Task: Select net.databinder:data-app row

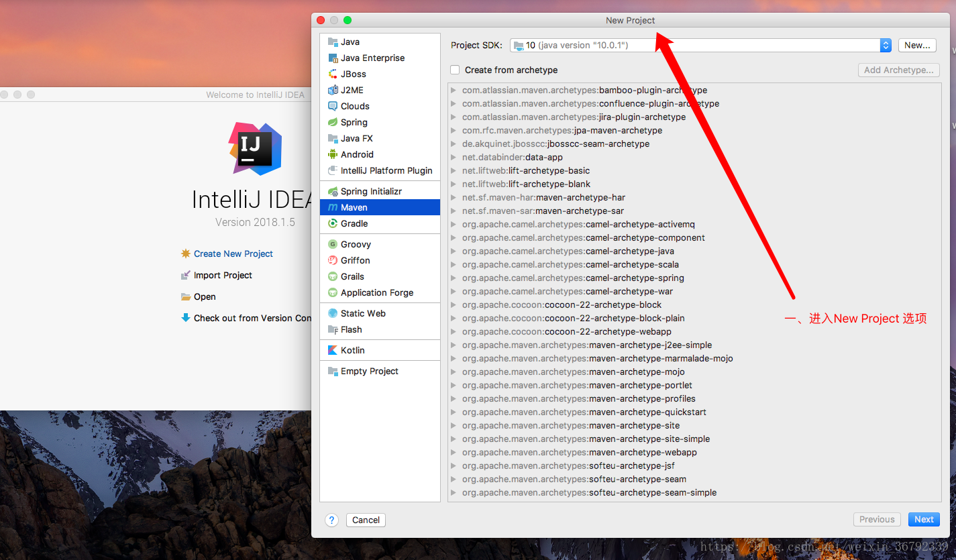Action: 694,157
